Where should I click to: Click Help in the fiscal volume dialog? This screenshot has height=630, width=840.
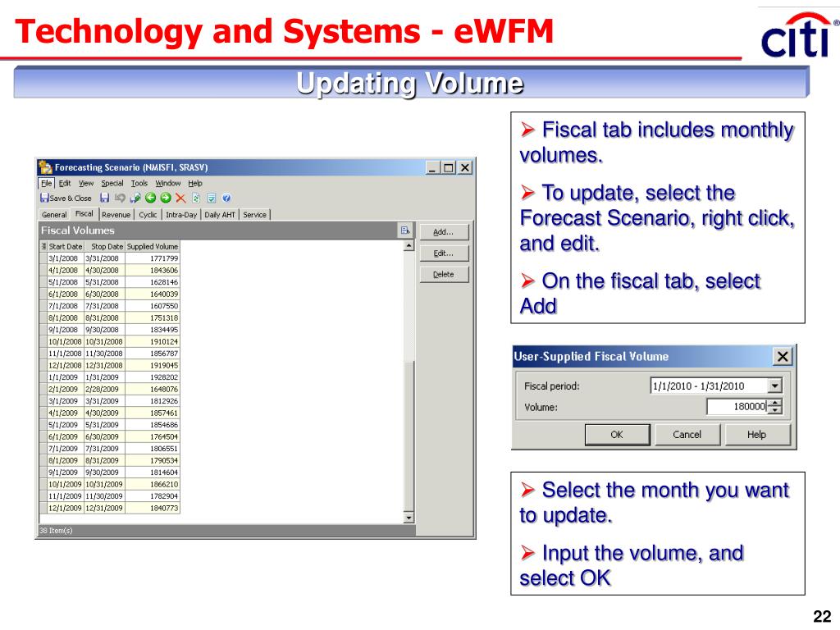(757, 435)
